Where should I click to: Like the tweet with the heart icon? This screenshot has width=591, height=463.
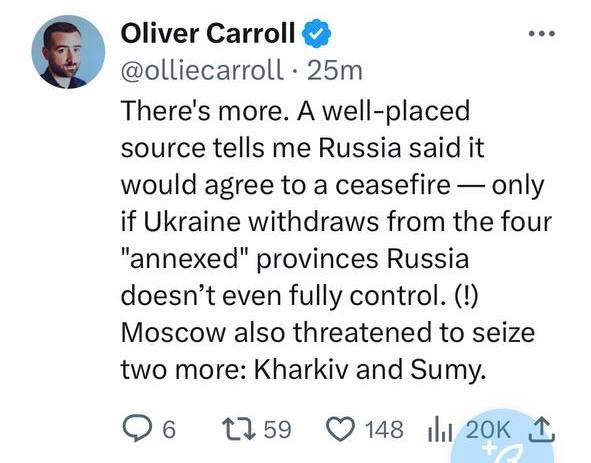pos(340,429)
